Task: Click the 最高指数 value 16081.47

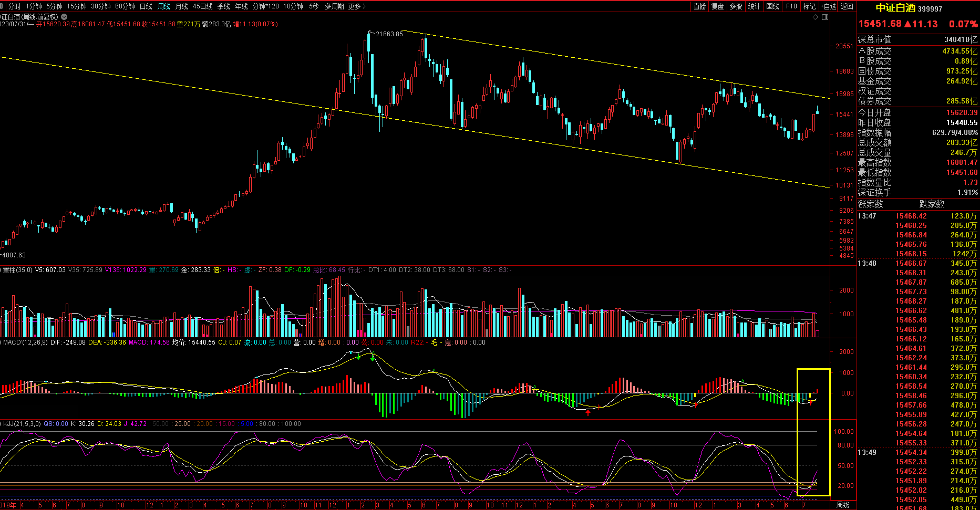Action: 962,162
